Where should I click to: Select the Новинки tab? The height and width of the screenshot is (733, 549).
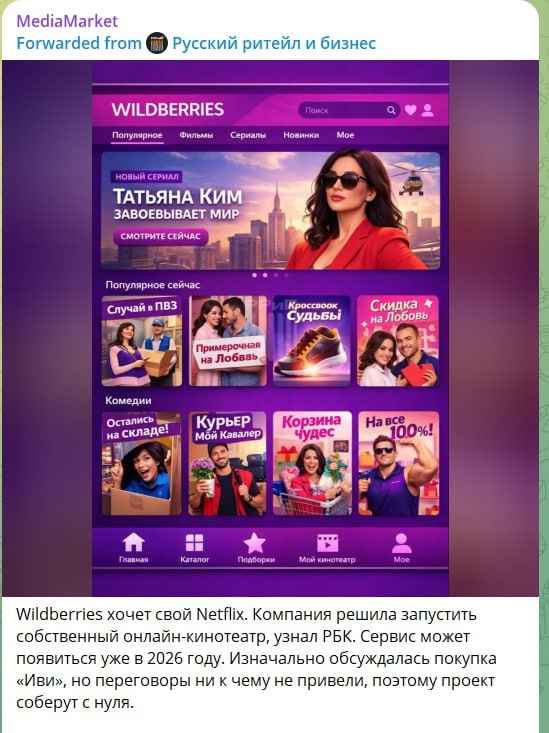[301, 135]
